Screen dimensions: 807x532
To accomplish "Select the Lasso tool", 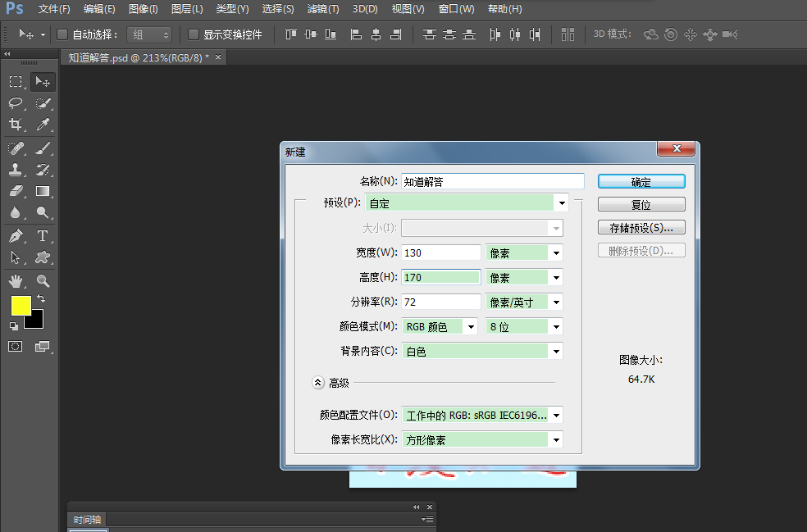I will tap(16, 103).
